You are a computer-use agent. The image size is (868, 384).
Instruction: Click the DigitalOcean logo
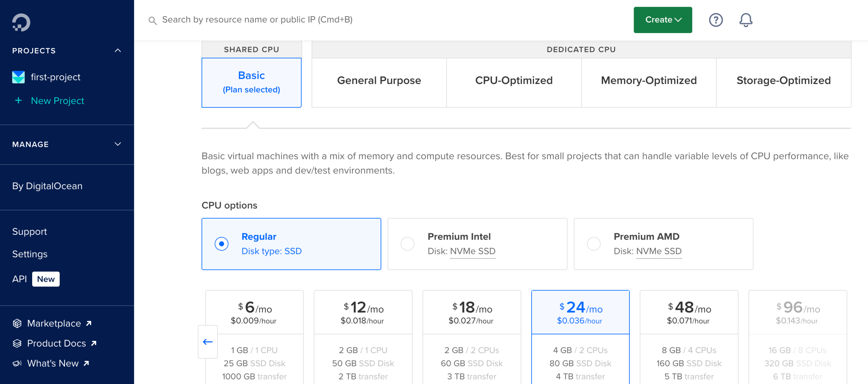21,22
